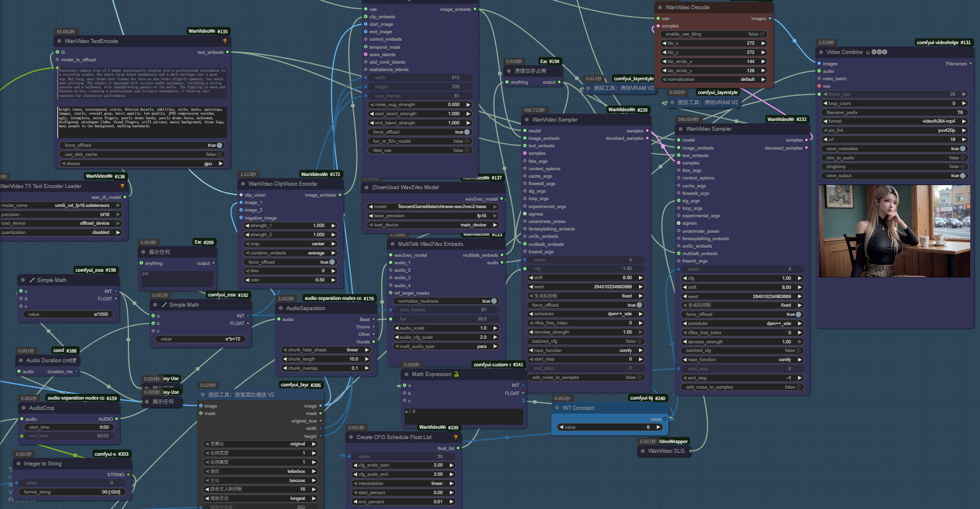The width and height of the screenshot is (980, 509).
Task: Collapse the Simple Math #190 node
Action: pyautogui.click(x=23, y=280)
